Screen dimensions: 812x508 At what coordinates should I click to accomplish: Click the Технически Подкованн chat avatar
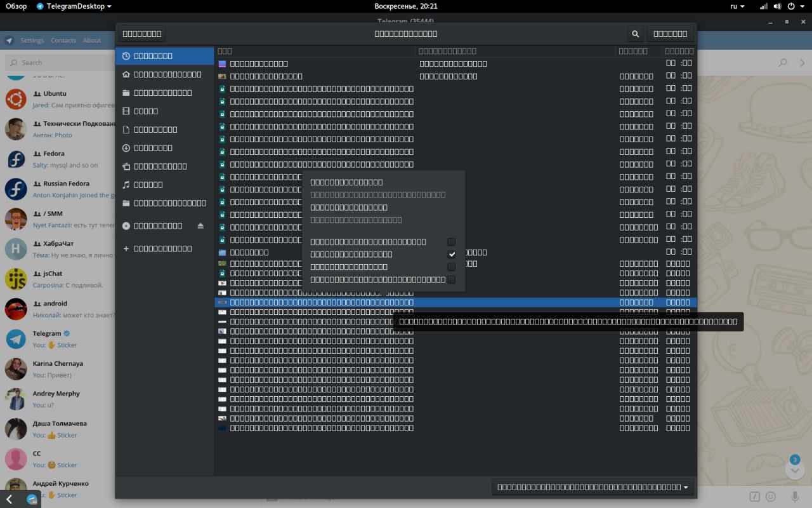16,130
